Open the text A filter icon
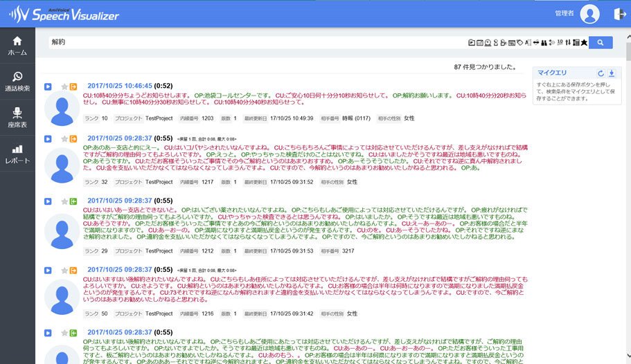Image resolution: width=631 pixels, height=364 pixels. tap(528, 42)
